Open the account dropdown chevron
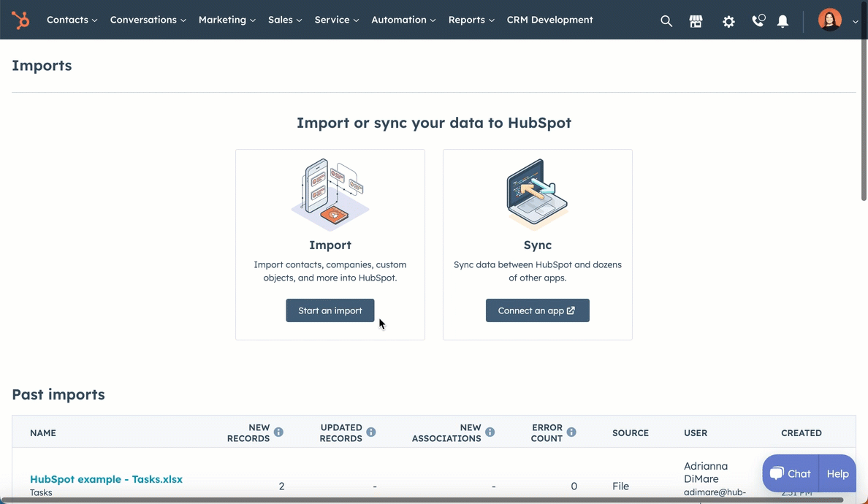Viewport: 868px width, 504px height. pyautogui.click(x=855, y=22)
